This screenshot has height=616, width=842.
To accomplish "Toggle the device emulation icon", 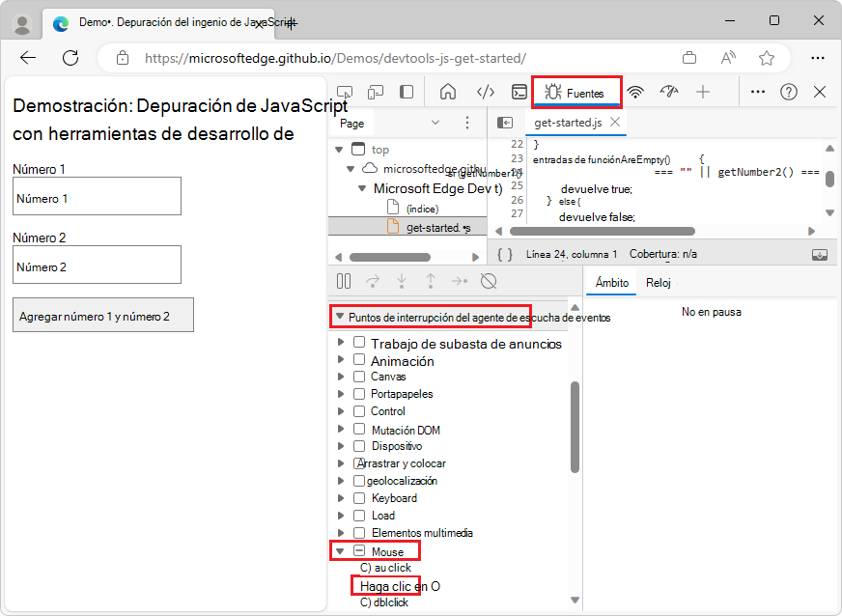I will click(376, 92).
